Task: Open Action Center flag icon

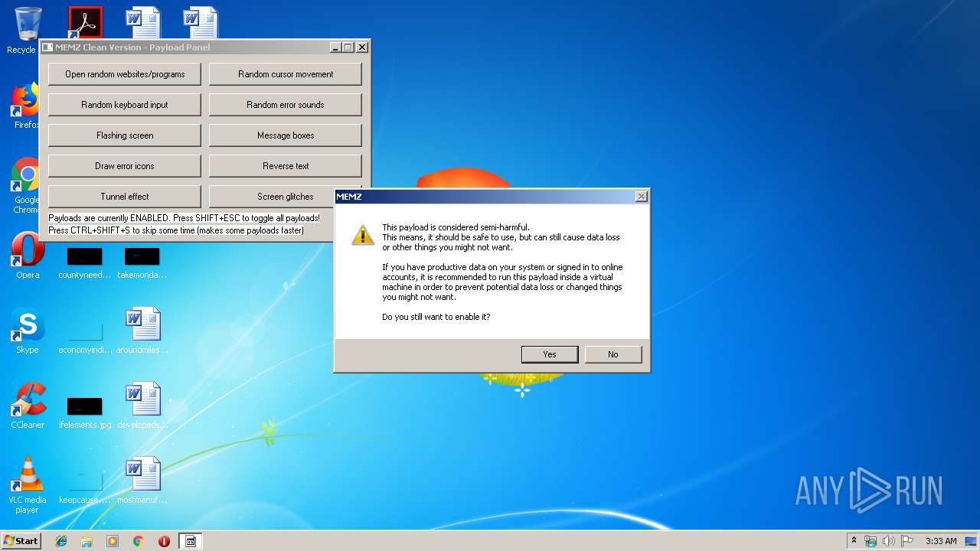Action: pos(907,541)
